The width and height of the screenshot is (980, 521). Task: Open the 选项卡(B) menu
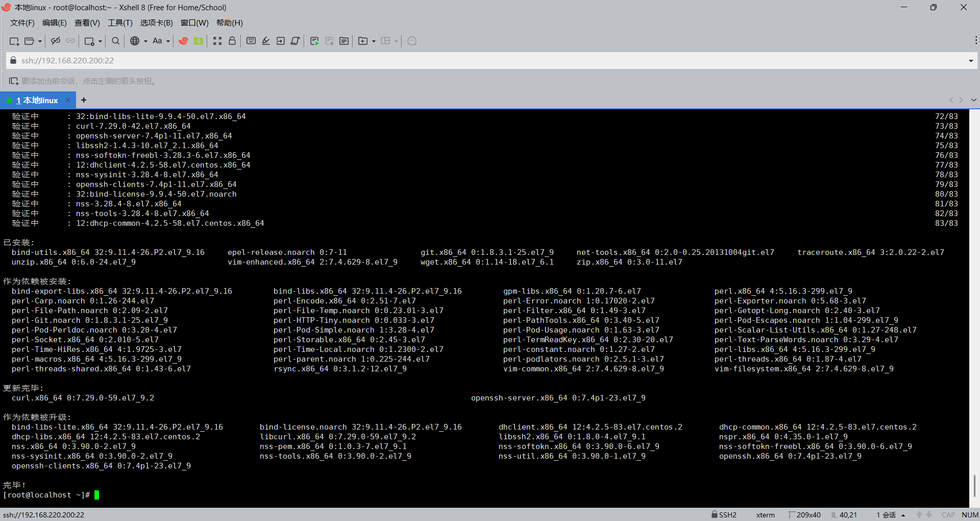click(x=157, y=23)
